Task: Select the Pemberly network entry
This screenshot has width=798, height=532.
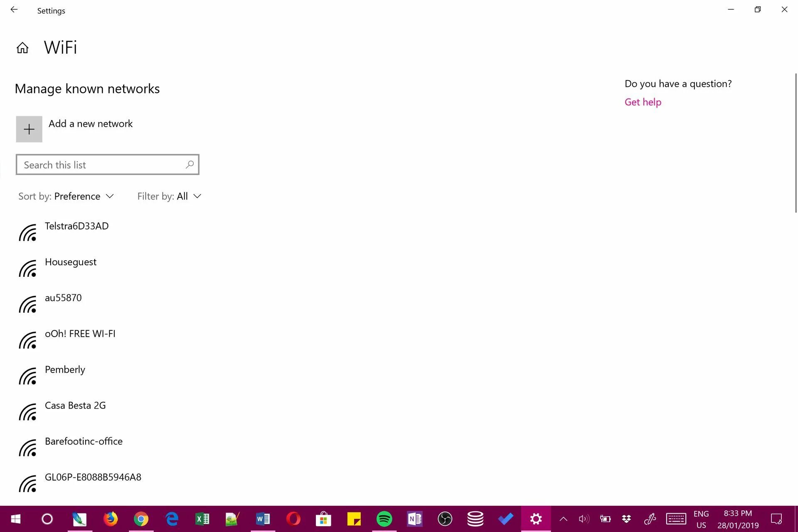Action: (x=65, y=370)
